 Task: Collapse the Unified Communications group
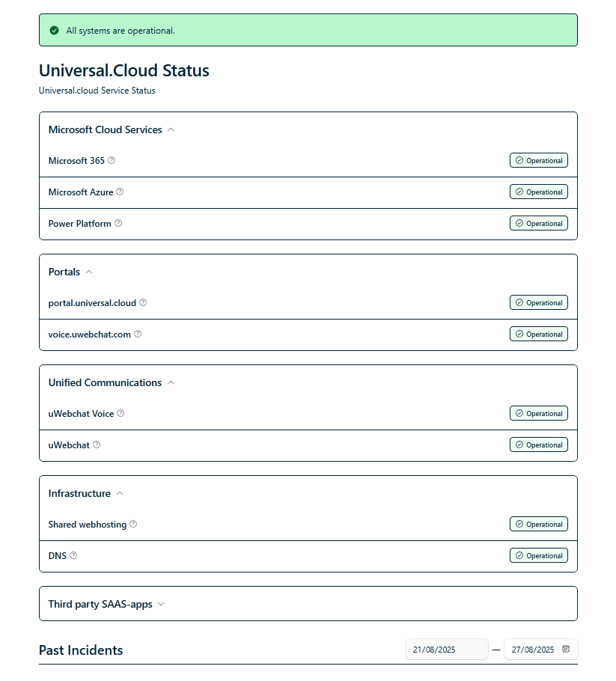[171, 382]
